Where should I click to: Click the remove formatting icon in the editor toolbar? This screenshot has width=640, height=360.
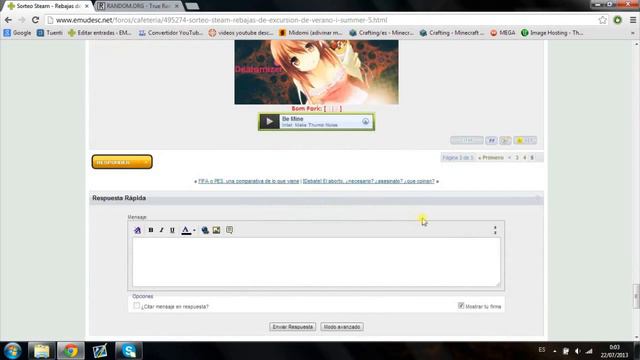click(x=138, y=230)
